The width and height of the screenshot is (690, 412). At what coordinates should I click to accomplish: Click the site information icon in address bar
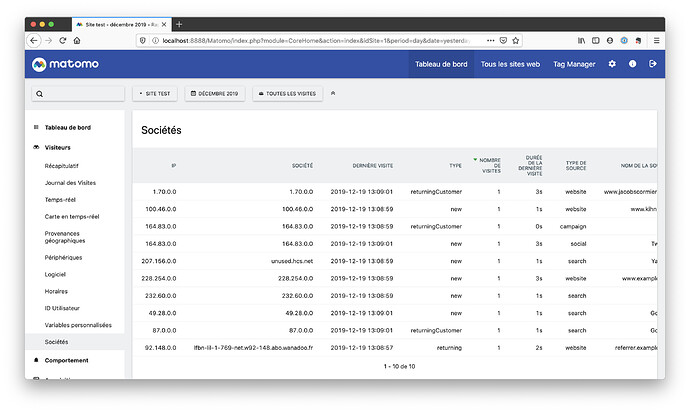pyautogui.click(x=155, y=40)
